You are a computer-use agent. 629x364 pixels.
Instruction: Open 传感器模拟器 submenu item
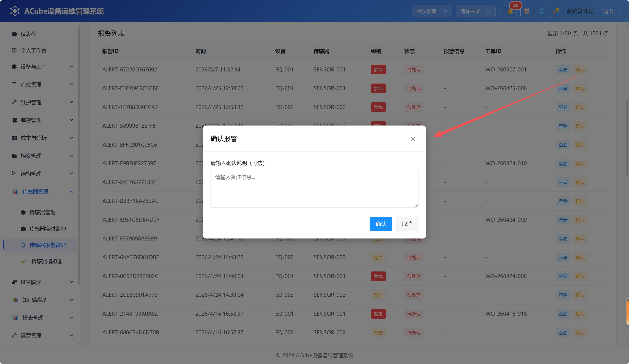40,261
